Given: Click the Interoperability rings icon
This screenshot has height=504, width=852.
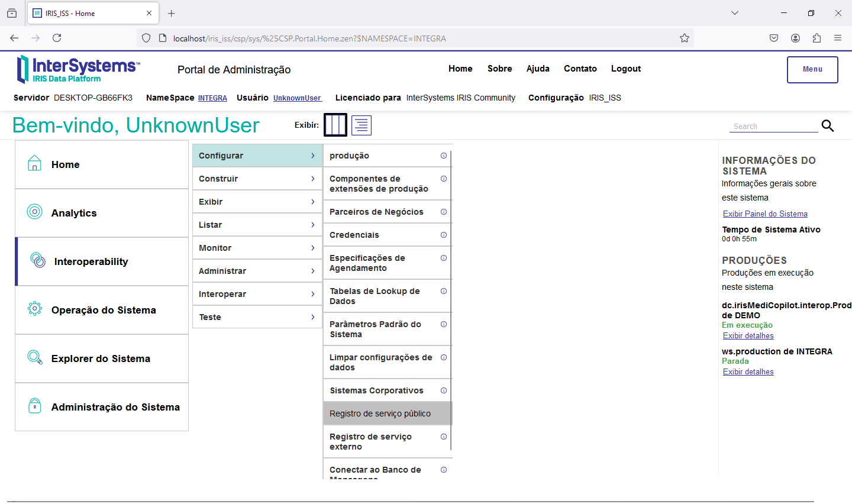Looking at the screenshot, I should (38, 260).
